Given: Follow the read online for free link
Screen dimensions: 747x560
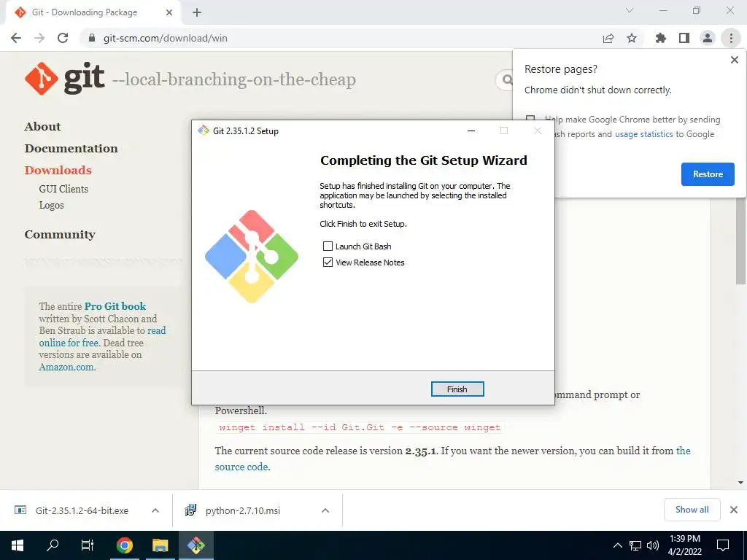Looking at the screenshot, I should pos(102,337).
